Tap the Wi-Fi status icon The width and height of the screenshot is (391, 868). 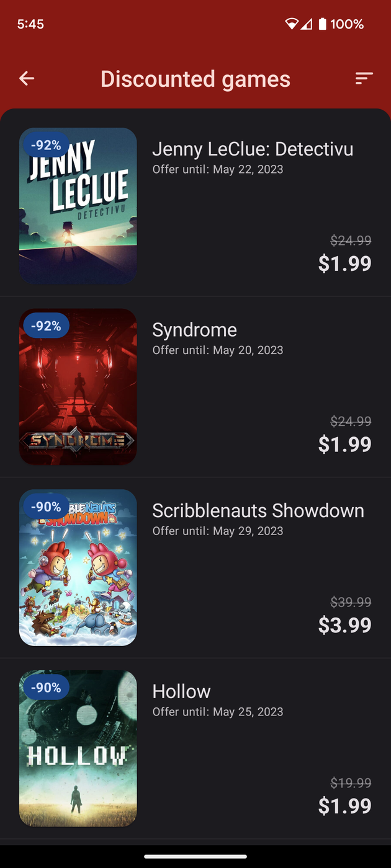[291, 24]
